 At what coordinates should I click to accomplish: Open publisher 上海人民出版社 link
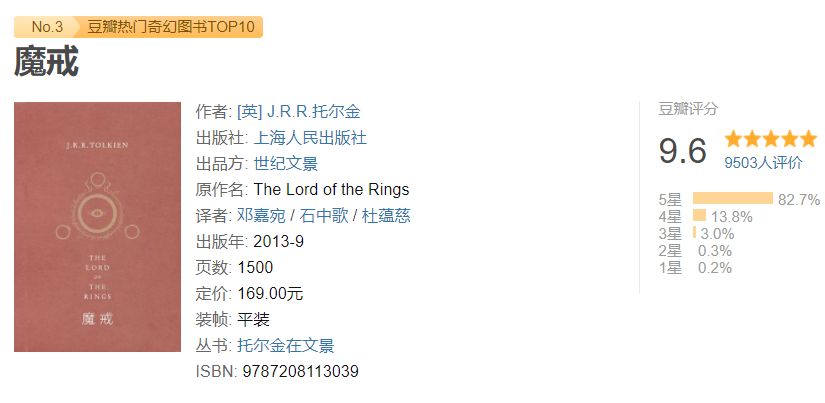[x=310, y=138]
